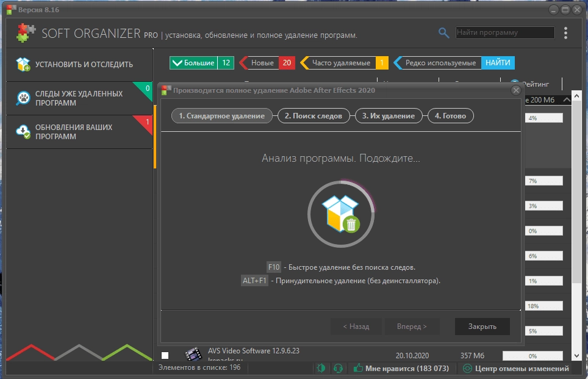Click the 20.10.2020 date cell
This screenshot has width=588, height=379.
412,355
